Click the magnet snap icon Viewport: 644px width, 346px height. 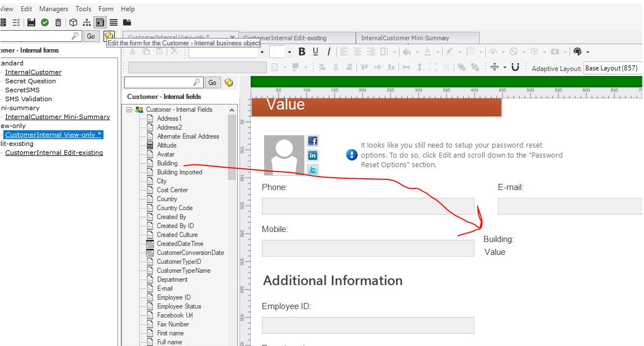515,67
